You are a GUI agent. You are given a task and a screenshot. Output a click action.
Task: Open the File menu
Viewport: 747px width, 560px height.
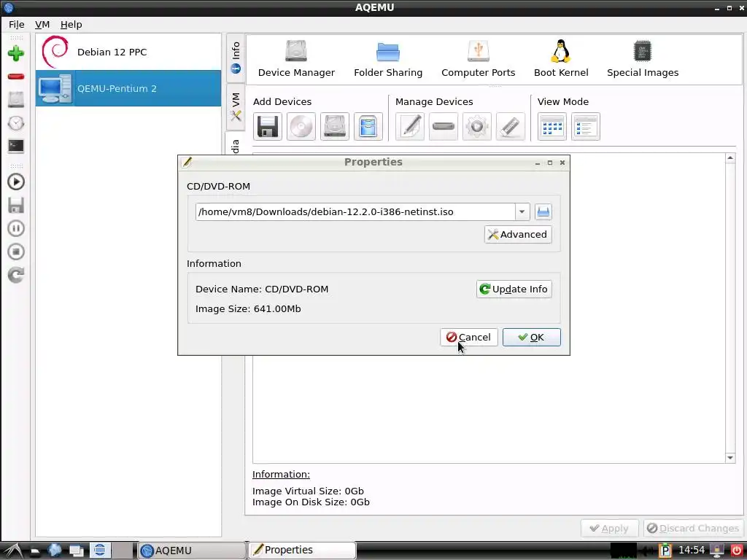pyautogui.click(x=17, y=24)
